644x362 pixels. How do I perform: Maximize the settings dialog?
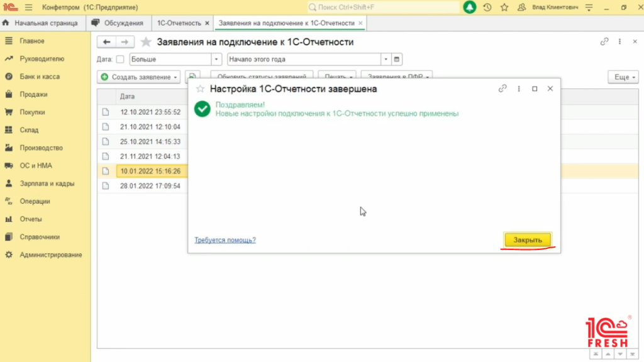535,89
